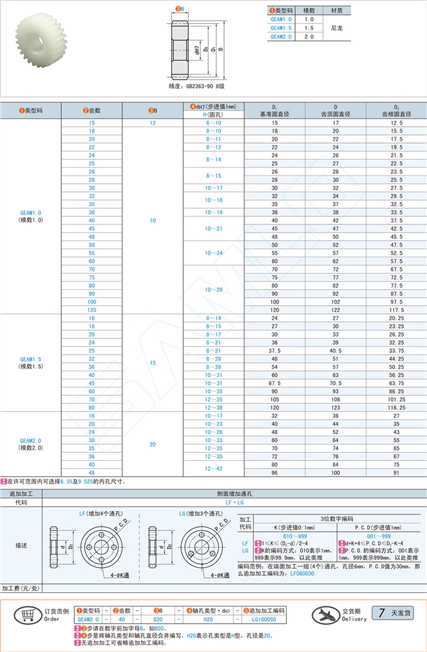Click 'GEAM1.0 (模数1.0)' row group label
The image size is (427, 652).
[x=31, y=216]
